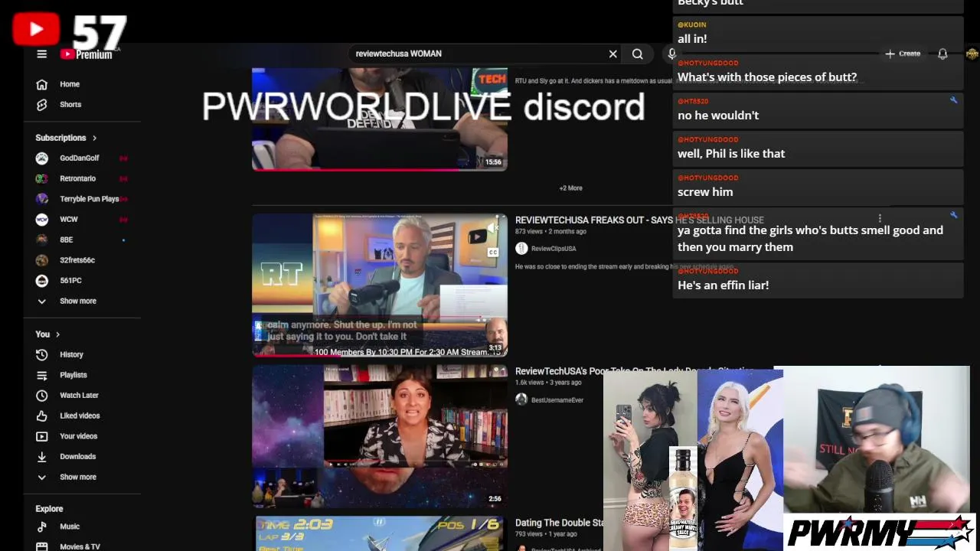The height and width of the screenshot is (551, 980).
Task: Click the Playlists icon
Action: 42,375
